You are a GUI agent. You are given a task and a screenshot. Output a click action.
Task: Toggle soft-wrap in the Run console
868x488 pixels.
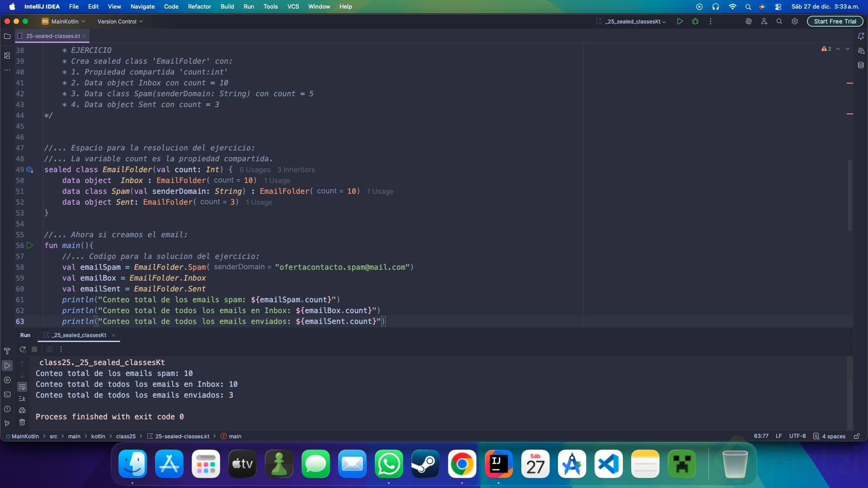tap(22, 387)
